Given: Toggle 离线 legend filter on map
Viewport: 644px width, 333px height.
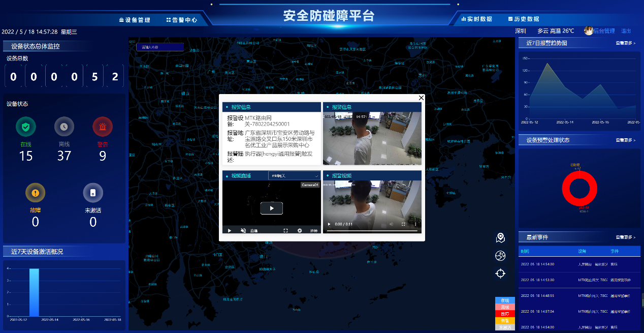Looking at the screenshot, I should pos(505,307).
